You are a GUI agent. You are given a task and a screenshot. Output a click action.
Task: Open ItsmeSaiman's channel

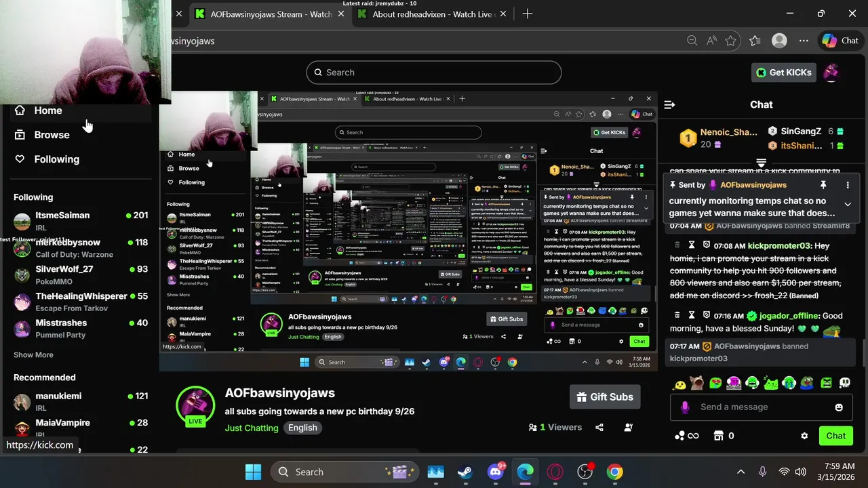point(81,221)
